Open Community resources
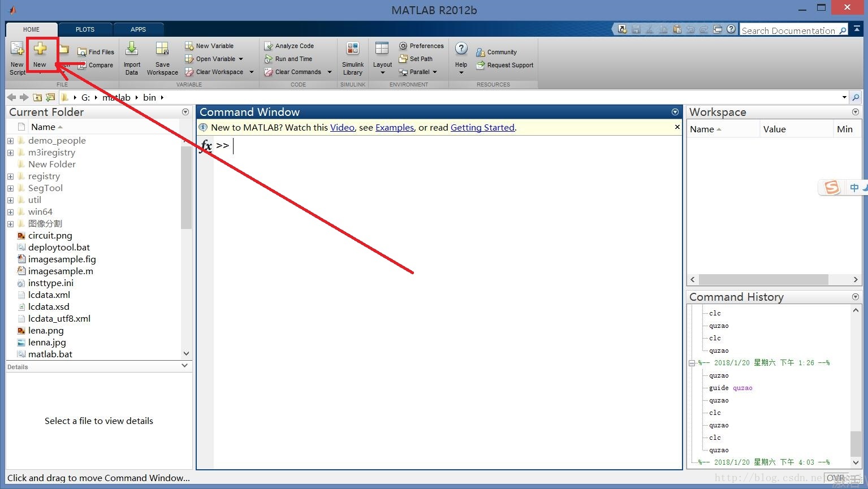This screenshot has height=489, width=868. [496, 52]
